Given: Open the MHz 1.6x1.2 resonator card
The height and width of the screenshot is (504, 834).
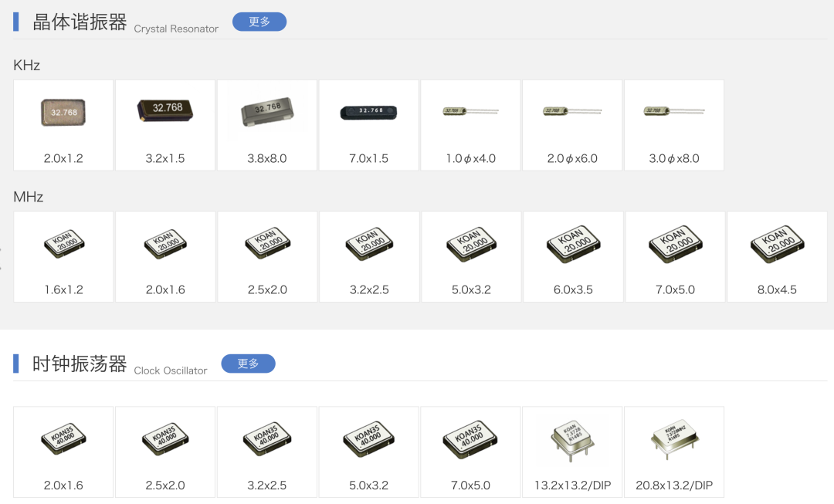Looking at the screenshot, I should tap(63, 257).
